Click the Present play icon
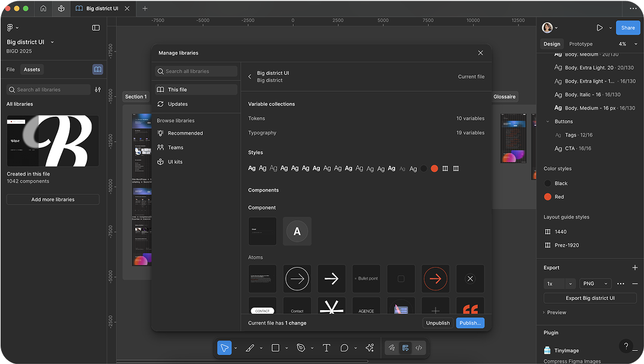644x364 pixels. [600, 28]
